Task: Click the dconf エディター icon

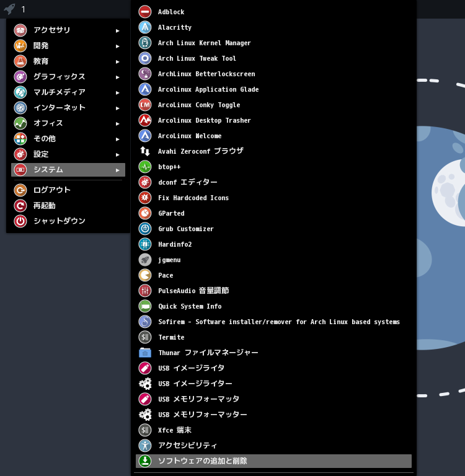Action: (145, 182)
